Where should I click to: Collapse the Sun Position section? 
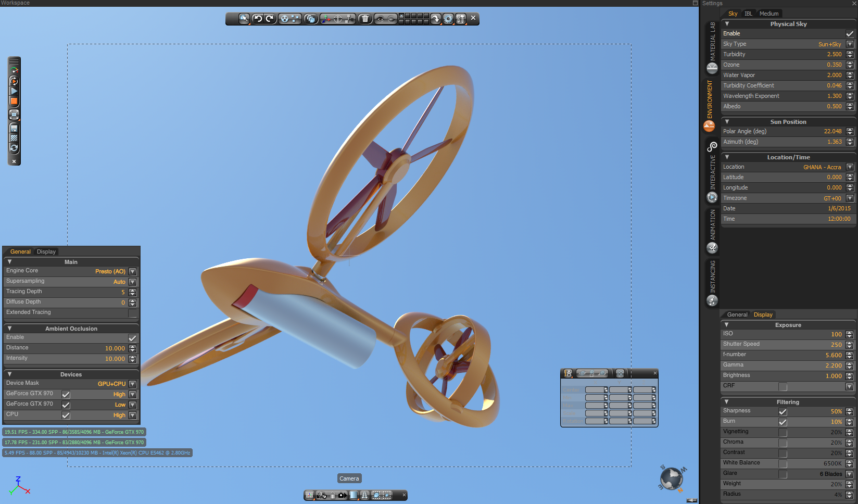click(727, 122)
